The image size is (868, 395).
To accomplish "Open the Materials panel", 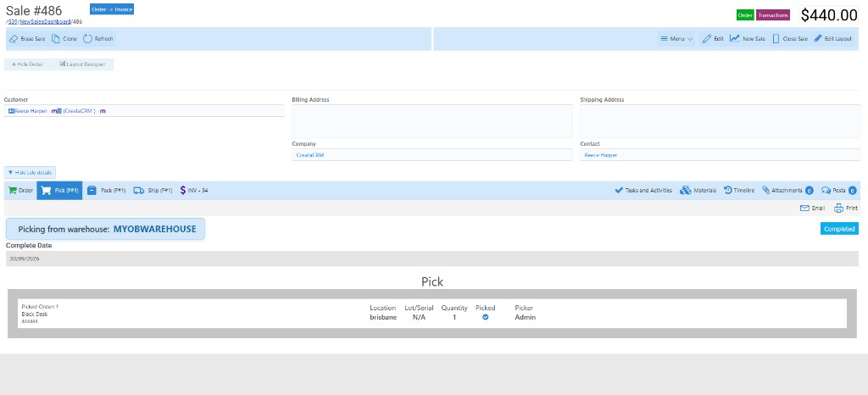I will 698,191.
